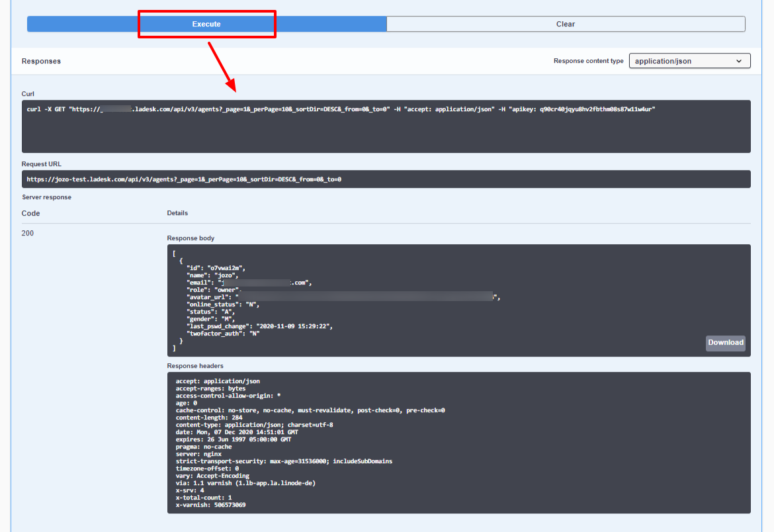The height and width of the screenshot is (532, 774).
Task: Click the "id" line in Response body
Action: (216, 268)
